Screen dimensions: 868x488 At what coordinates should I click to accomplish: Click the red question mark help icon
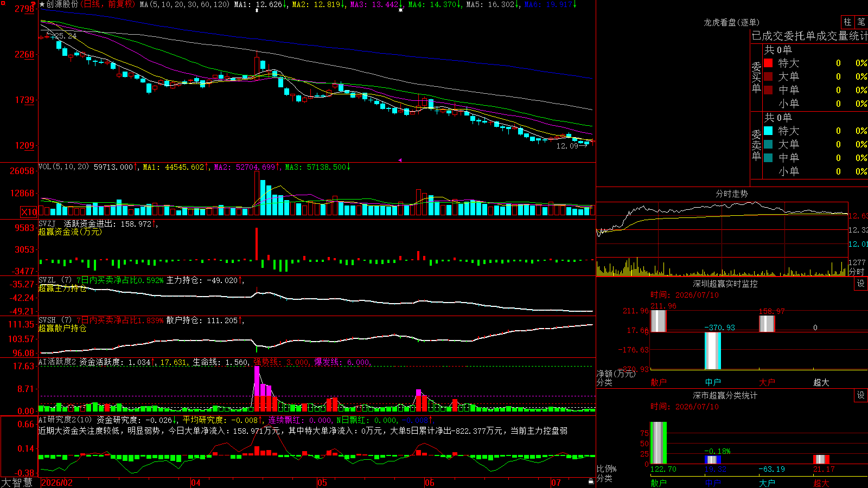coord(33,4)
